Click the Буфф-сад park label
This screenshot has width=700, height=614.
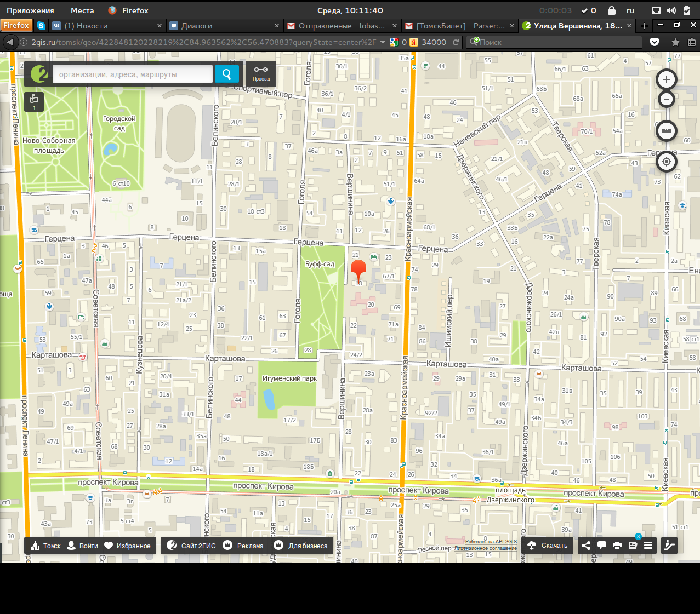[x=320, y=264]
